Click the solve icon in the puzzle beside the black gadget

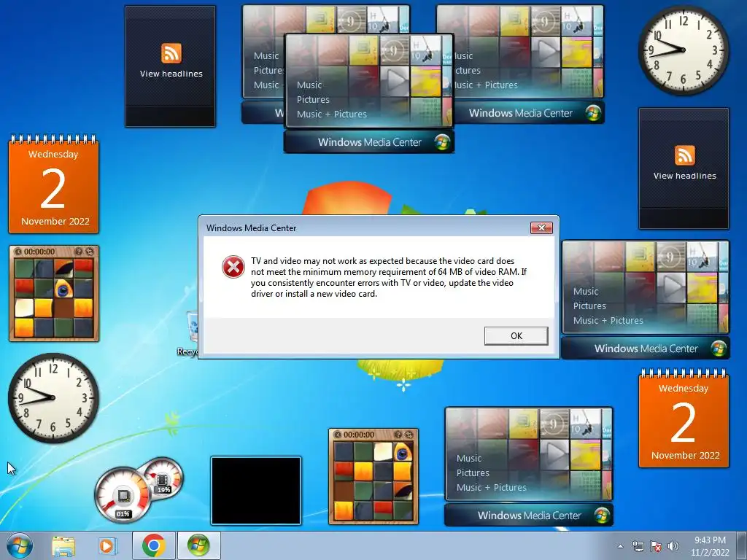pyautogui.click(x=409, y=435)
